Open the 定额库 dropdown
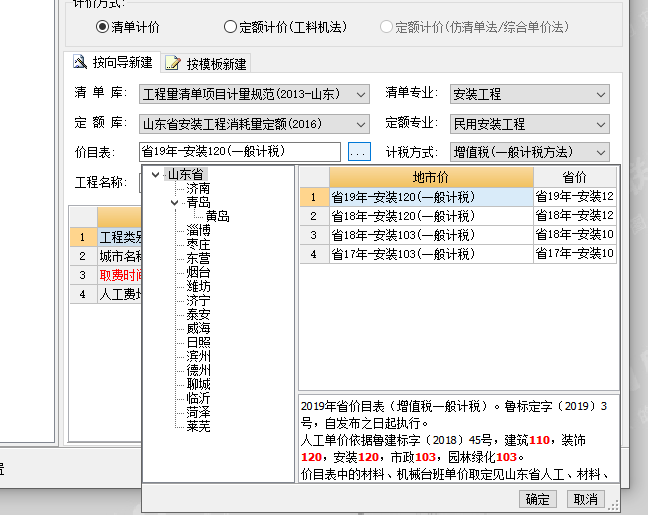Screen dimensions: 648x515 [x=254, y=124]
